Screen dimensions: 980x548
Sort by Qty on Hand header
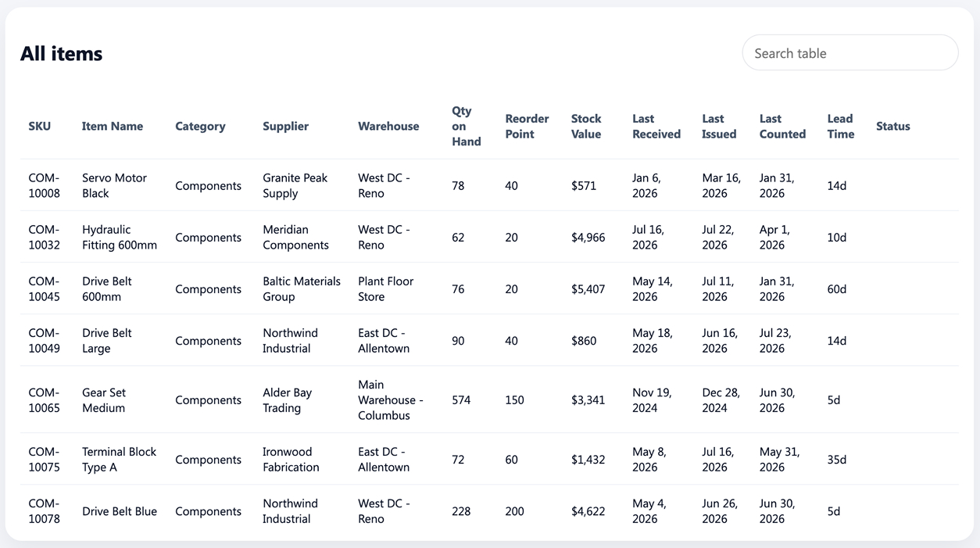coord(466,126)
